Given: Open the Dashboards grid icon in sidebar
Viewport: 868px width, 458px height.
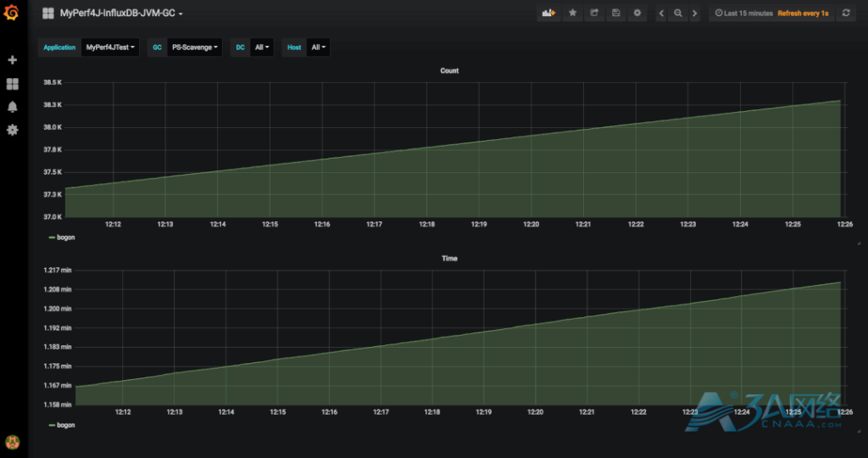Looking at the screenshot, I should [x=12, y=84].
